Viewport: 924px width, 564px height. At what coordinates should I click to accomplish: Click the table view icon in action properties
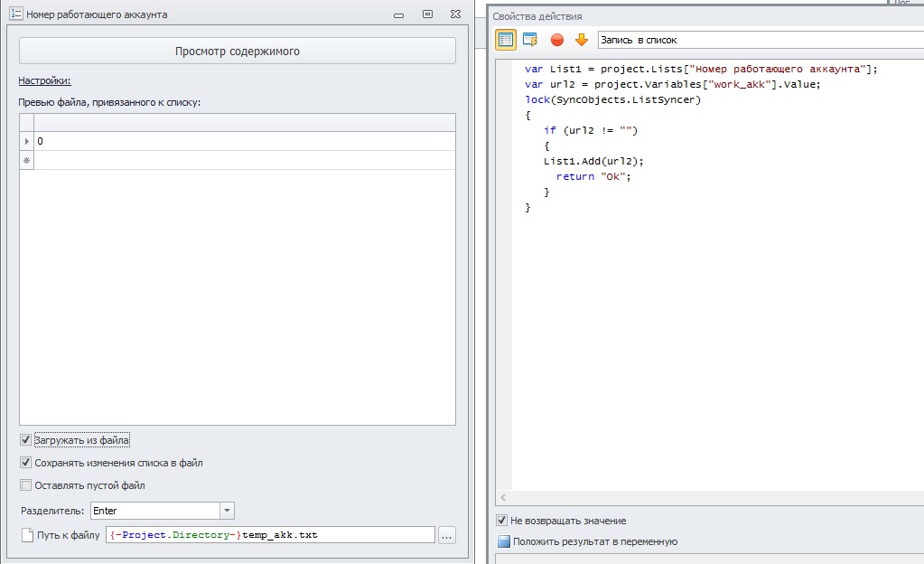tap(506, 39)
